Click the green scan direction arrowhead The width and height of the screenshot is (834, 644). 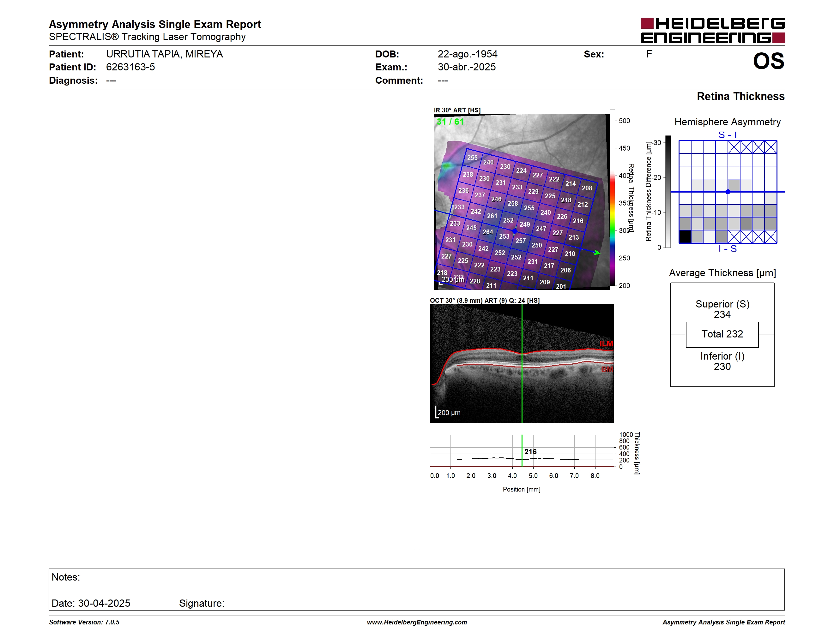[x=598, y=253]
